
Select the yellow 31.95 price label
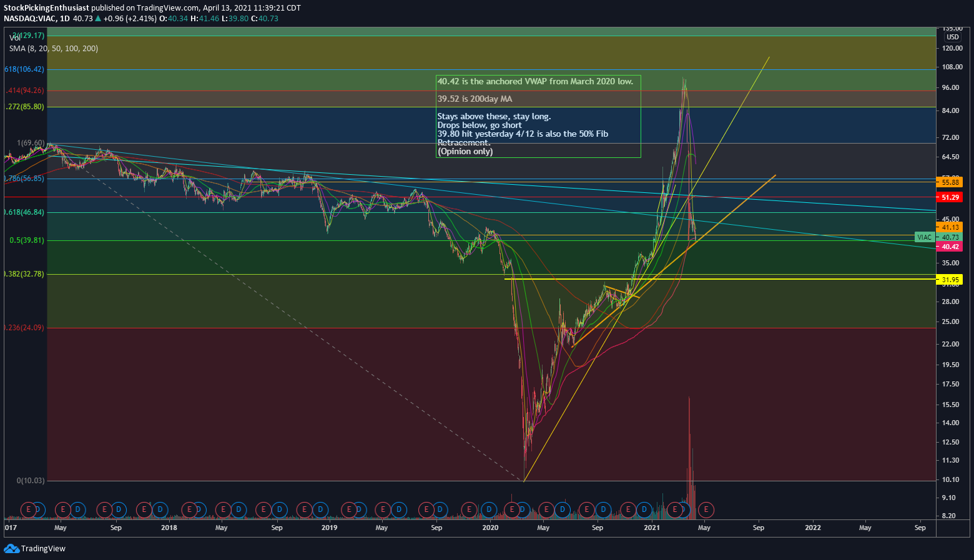[950, 280]
